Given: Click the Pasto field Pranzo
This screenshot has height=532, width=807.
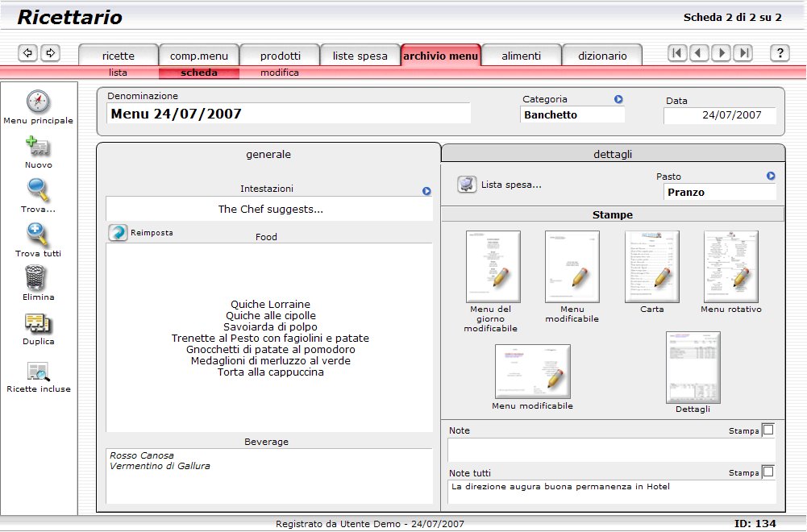Looking at the screenshot, I should pyautogui.click(x=719, y=192).
